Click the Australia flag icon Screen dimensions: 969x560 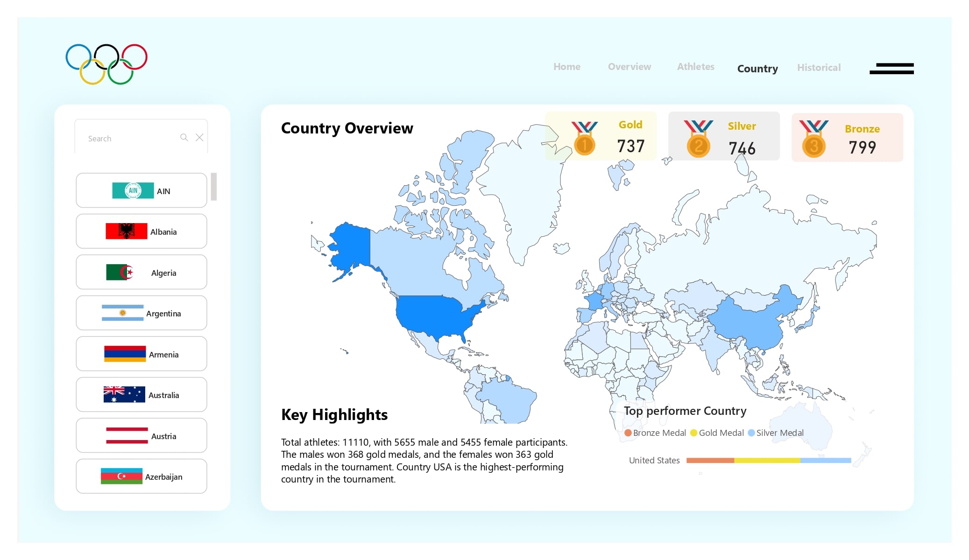coord(124,394)
